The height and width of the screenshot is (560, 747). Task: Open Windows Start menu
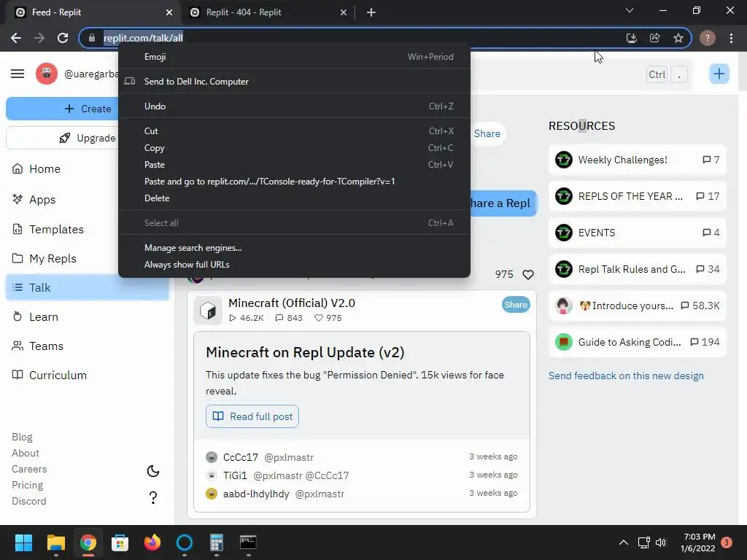pos(23,542)
